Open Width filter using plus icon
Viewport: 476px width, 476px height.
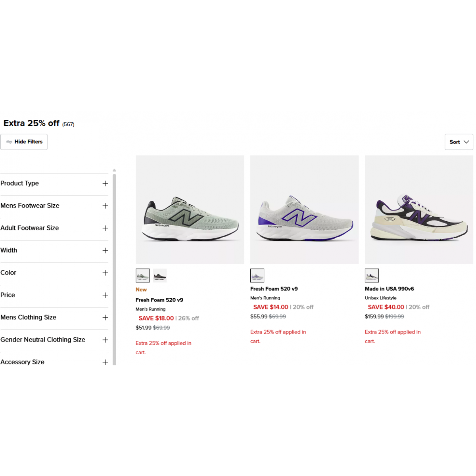tap(105, 250)
